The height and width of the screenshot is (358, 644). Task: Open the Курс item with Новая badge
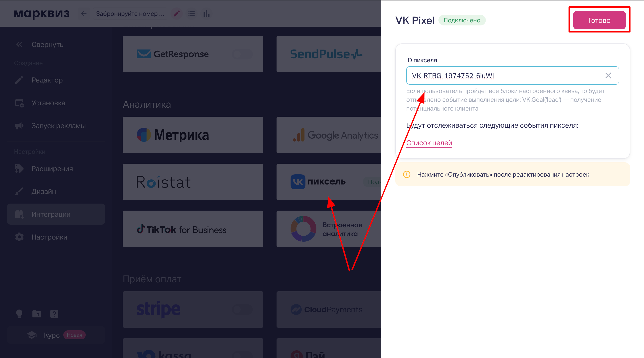56,335
